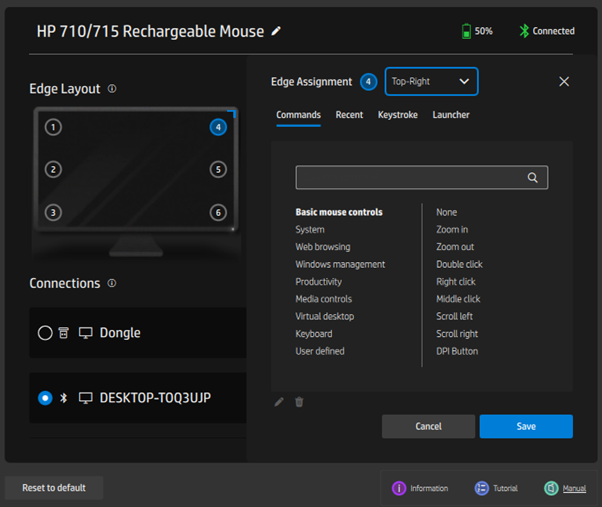Click inside the command search field
The width and height of the screenshot is (602, 507).
(422, 177)
